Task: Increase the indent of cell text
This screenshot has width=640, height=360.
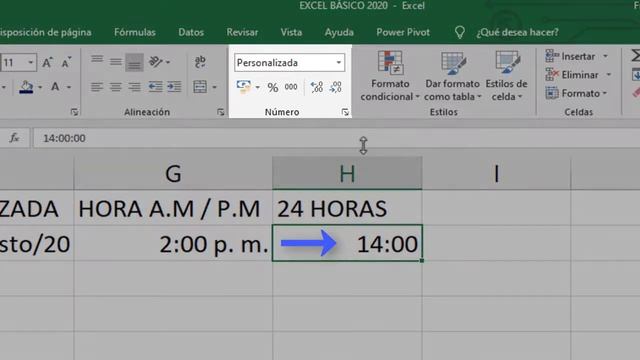Action: point(174,87)
